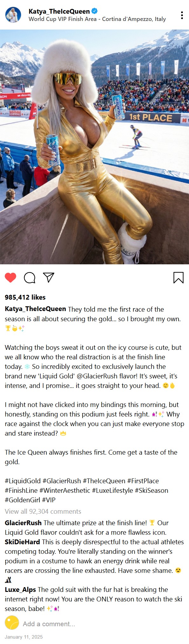The height and width of the screenshot is (644, 189).
Task: View the 985,412 likes list
Action: tap(25, 297)
